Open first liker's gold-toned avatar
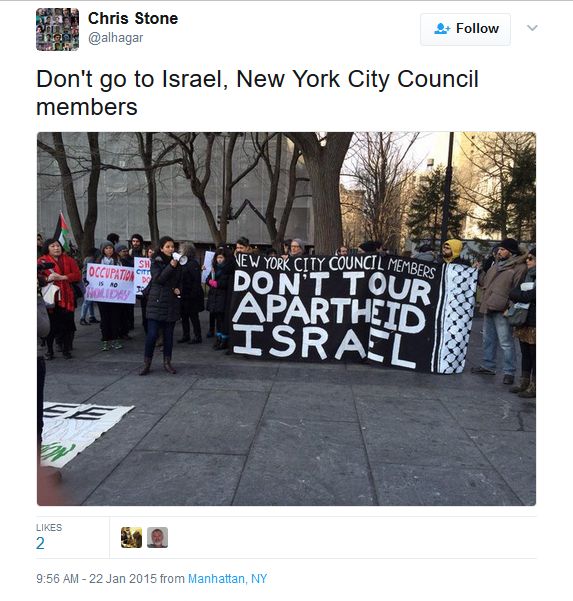This screenshot has width=573, height=601. point(131,537)
